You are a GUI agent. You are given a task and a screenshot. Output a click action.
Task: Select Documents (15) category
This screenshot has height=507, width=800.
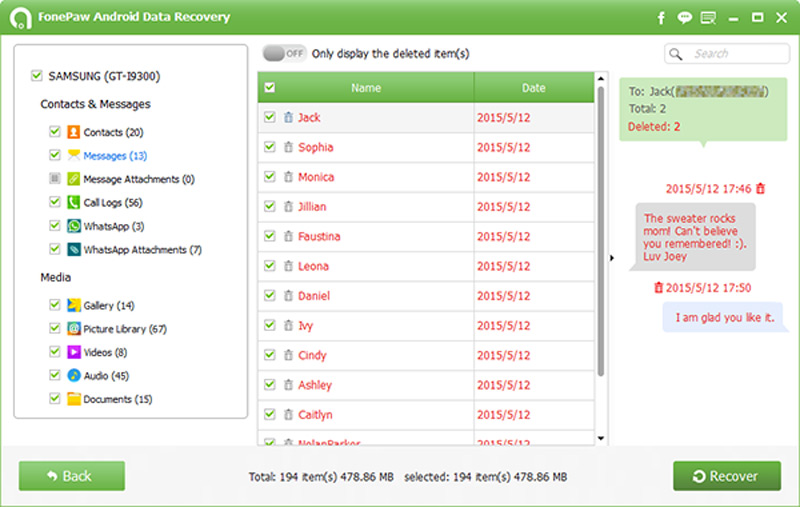[x=117, y=399]
